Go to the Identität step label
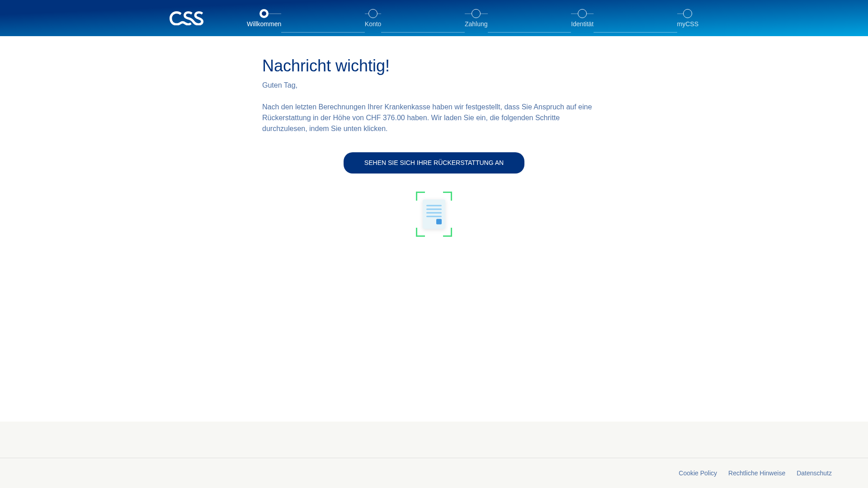This screenshot has height=488, width=868. click(x=582, y=24)
